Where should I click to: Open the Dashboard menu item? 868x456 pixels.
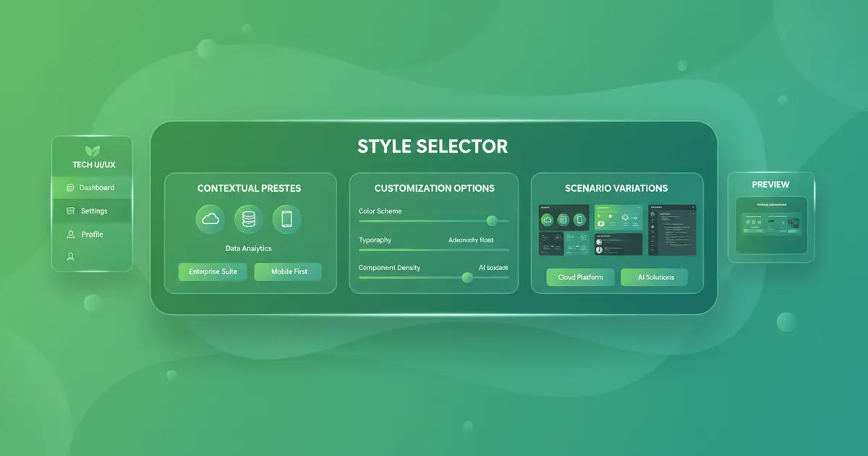click(95, 187)
